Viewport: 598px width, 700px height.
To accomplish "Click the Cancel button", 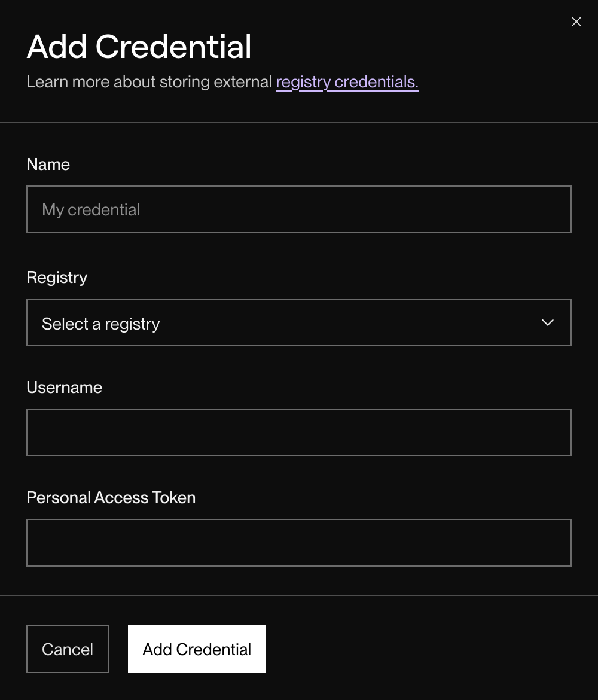I will tap(67, 649).
